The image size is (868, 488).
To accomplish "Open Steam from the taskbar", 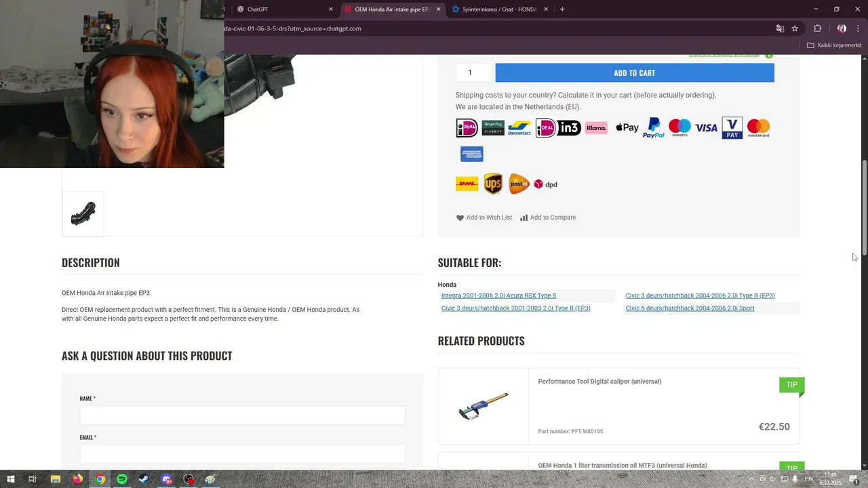I will tap(144, 479).
